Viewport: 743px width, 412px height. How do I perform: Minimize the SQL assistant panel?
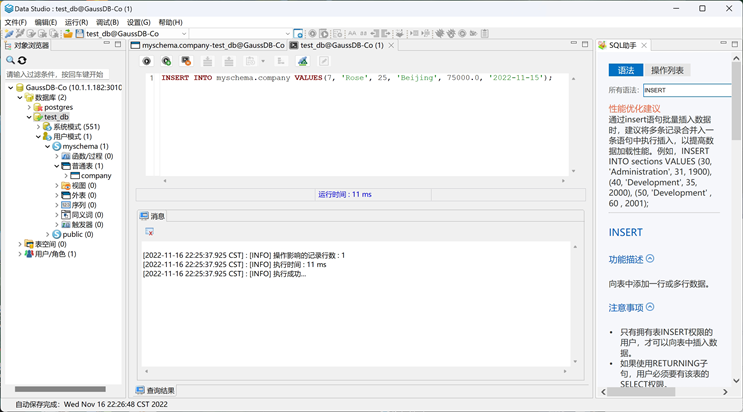click(x=723, y=44)
